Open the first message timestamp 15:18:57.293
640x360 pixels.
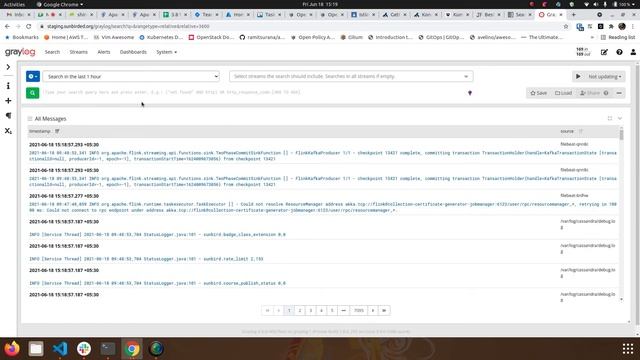click(64, 145)
